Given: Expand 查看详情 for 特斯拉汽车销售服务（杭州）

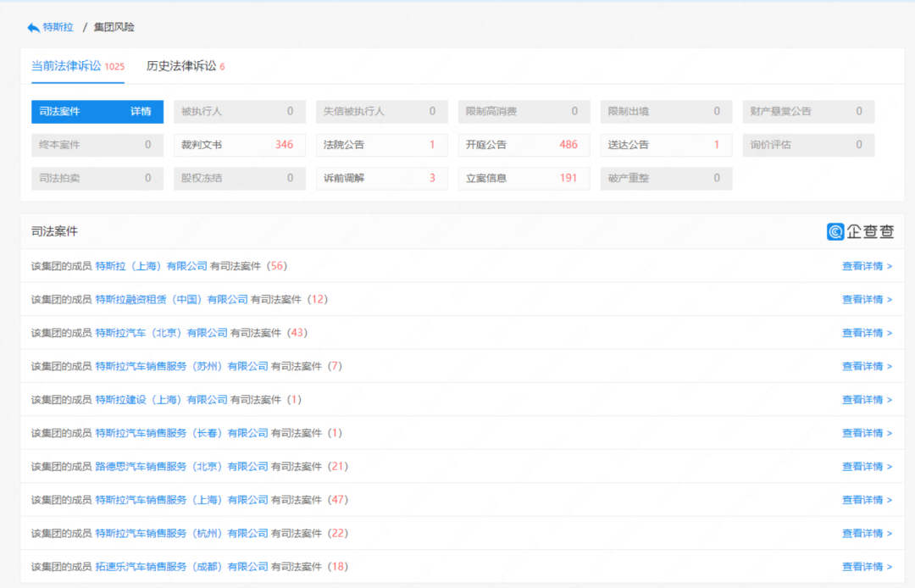Looking at the screenshot, I should pyautogui.click(x=866, y=534).
